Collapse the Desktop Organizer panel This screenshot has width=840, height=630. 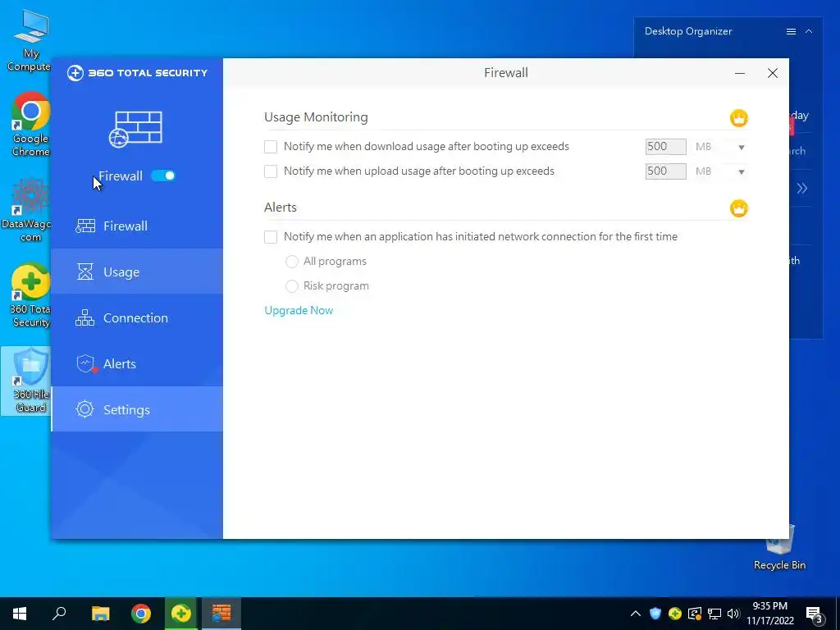coord(809,32)
